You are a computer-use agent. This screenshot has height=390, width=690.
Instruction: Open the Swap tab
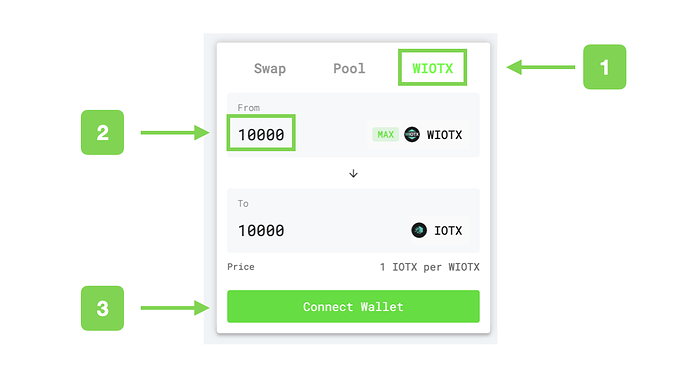point(270,69)
